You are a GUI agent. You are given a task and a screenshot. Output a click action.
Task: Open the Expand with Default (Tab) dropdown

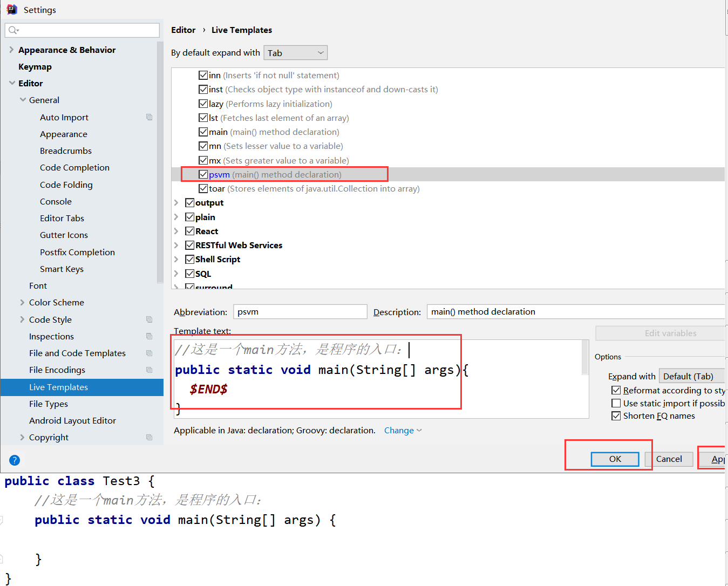[692, 376]
